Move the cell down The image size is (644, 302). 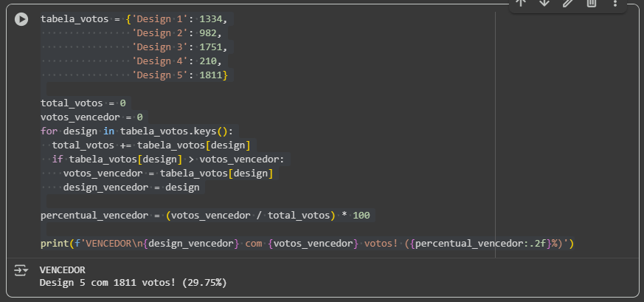[544, 3]
